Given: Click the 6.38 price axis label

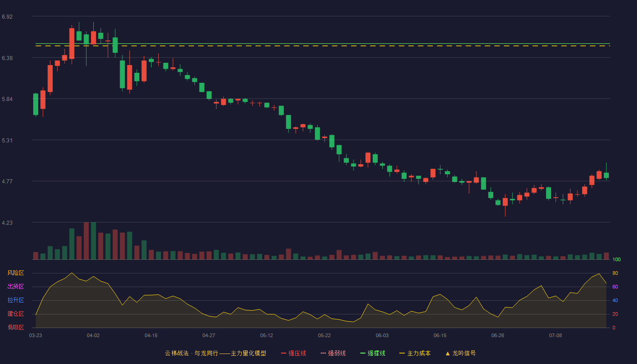Looking at the screenshot, I should click(x=7, y=58).
